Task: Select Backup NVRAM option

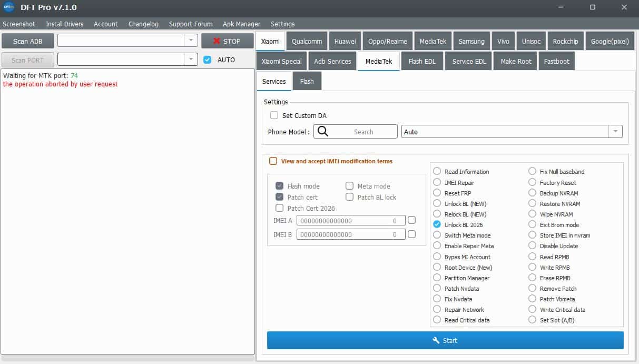Action: coord(533,193)
